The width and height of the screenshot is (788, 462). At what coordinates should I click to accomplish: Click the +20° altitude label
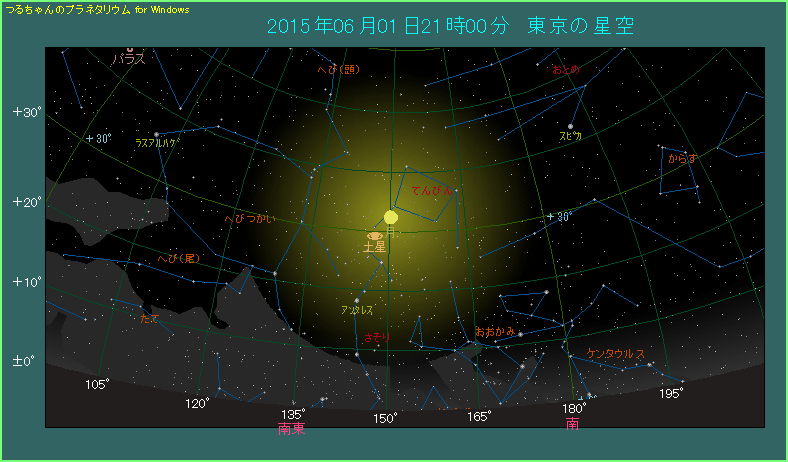[x=26, y=202]
